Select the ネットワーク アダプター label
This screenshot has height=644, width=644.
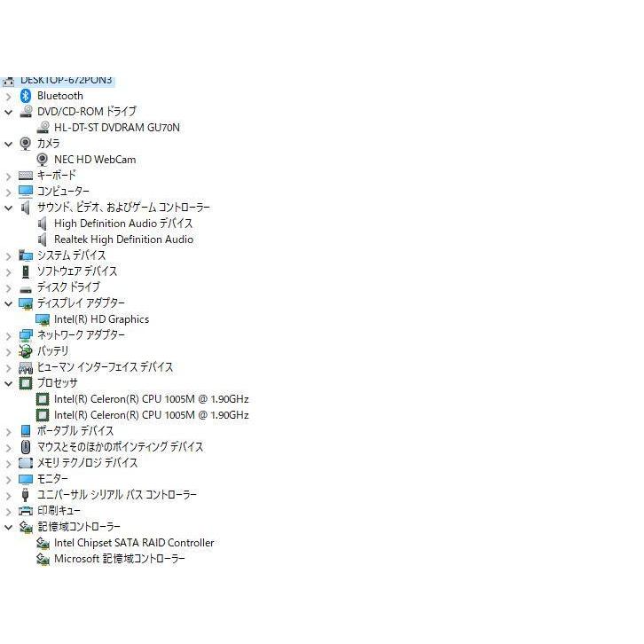click(81, 335)
